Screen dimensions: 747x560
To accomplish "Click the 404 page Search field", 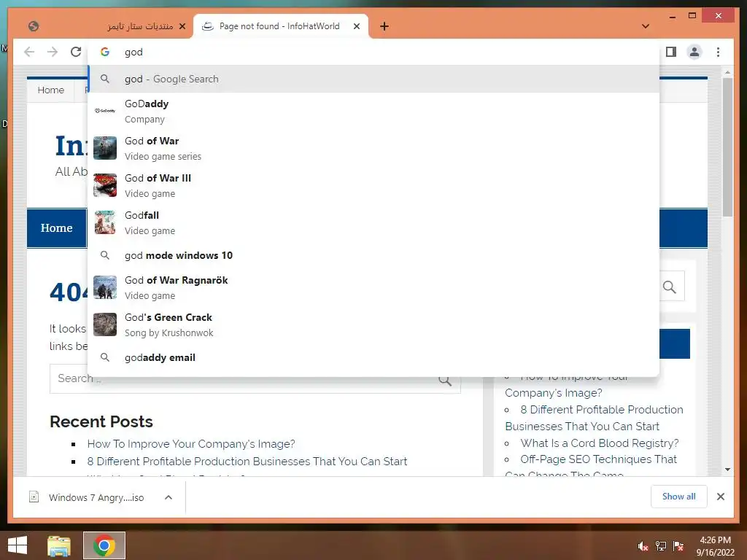I will (255, 379).
